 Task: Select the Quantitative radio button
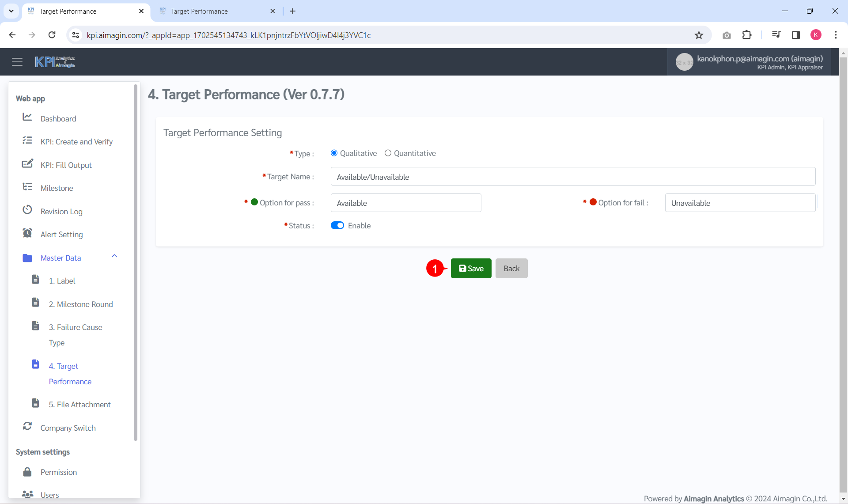(x=388, y=153)
